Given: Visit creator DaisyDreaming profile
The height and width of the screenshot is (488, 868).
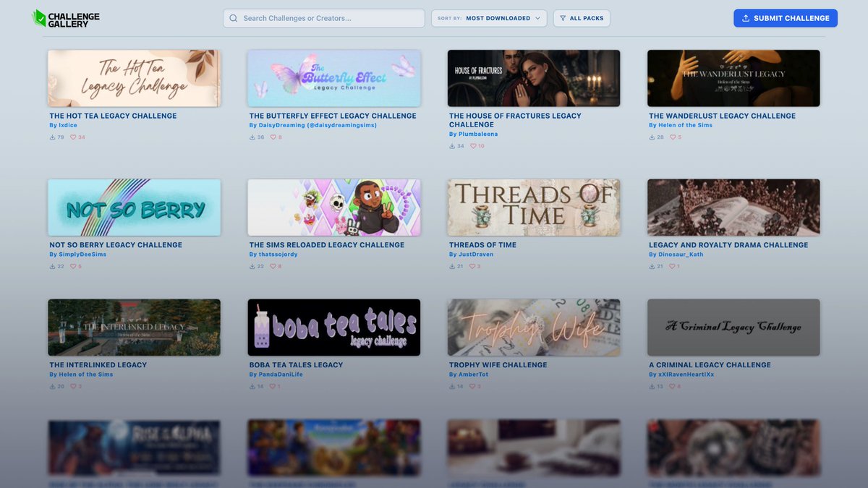Looking at the screenshot, I should pyautogui.click(x=312, y=125).
